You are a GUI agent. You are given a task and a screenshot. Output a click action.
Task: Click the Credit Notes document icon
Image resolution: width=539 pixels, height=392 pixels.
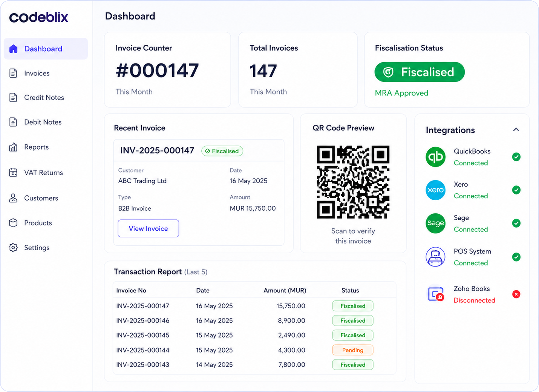(13, 98)
